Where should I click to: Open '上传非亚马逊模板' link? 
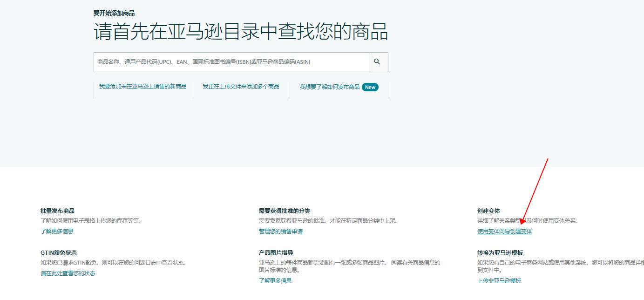click(499, 280)
